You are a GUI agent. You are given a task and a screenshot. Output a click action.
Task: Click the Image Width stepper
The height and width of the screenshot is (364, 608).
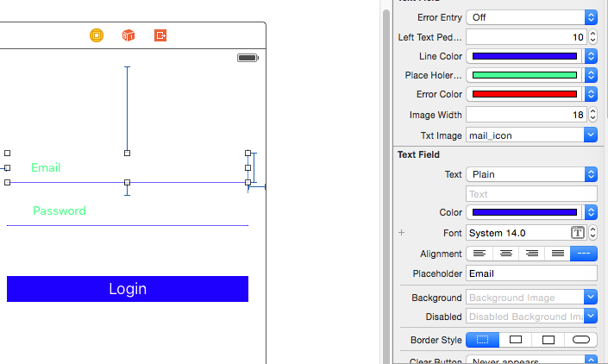pos(592,115)
